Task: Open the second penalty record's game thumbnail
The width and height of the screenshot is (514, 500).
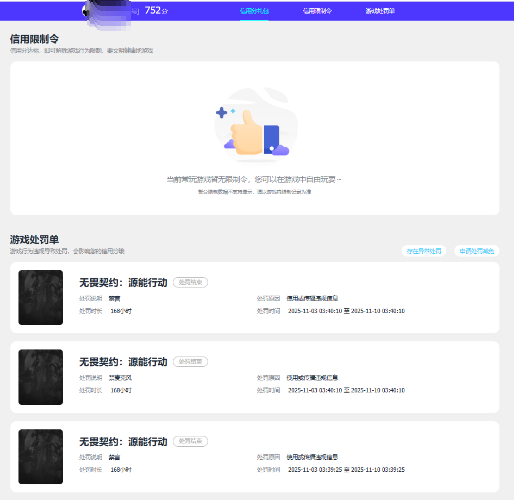Action: pyautogui.click(x=41, y=377)
